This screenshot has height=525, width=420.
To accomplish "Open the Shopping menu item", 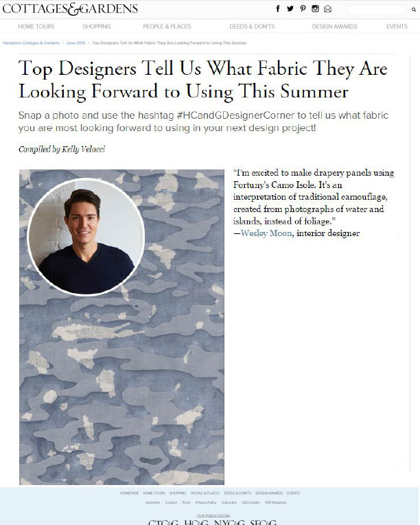I will (x=97, y=27).
